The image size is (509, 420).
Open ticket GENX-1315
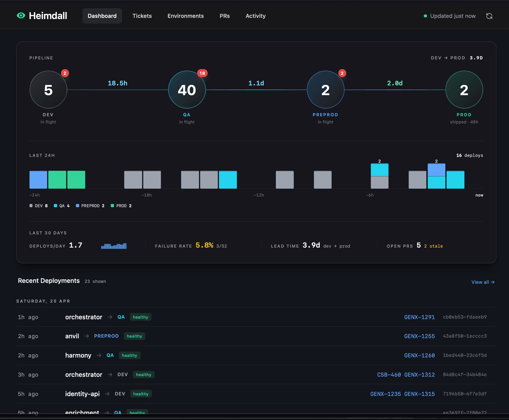pos(419,394)
